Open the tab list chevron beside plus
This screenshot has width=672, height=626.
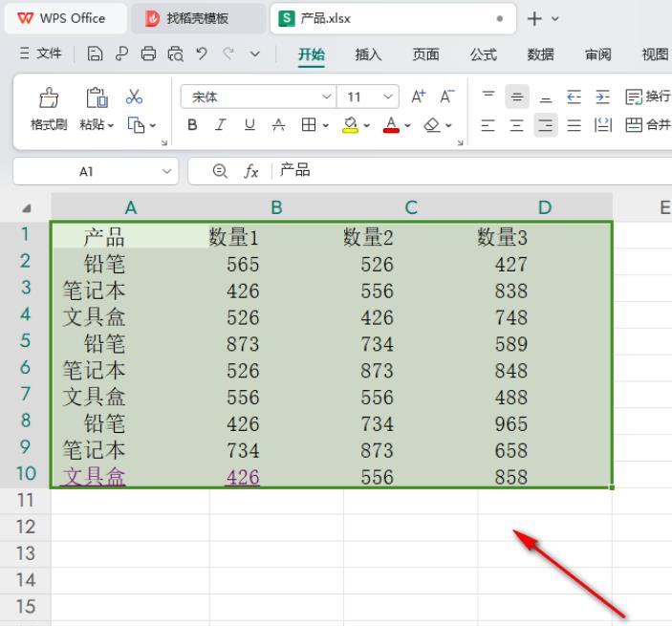(x=555, y=19)
